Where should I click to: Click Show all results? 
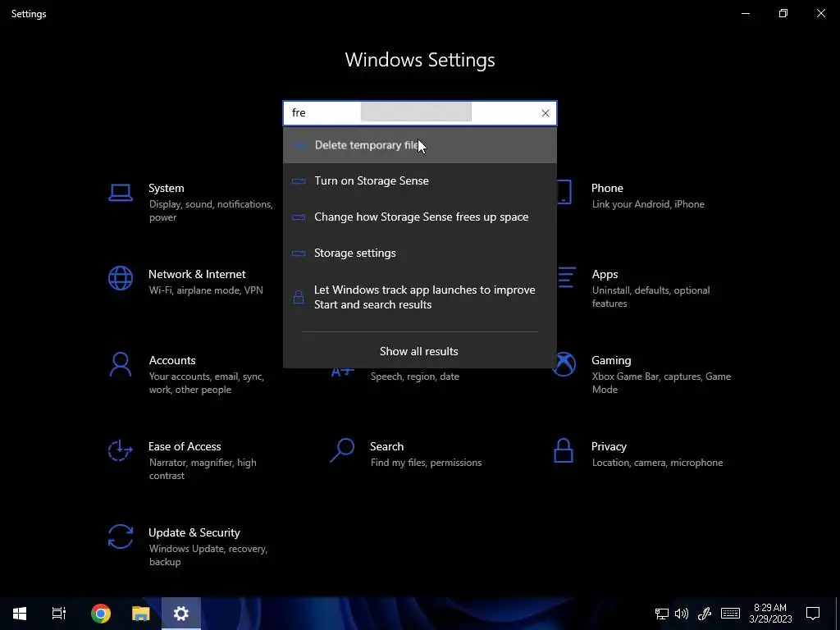click(x=419, y=351)
